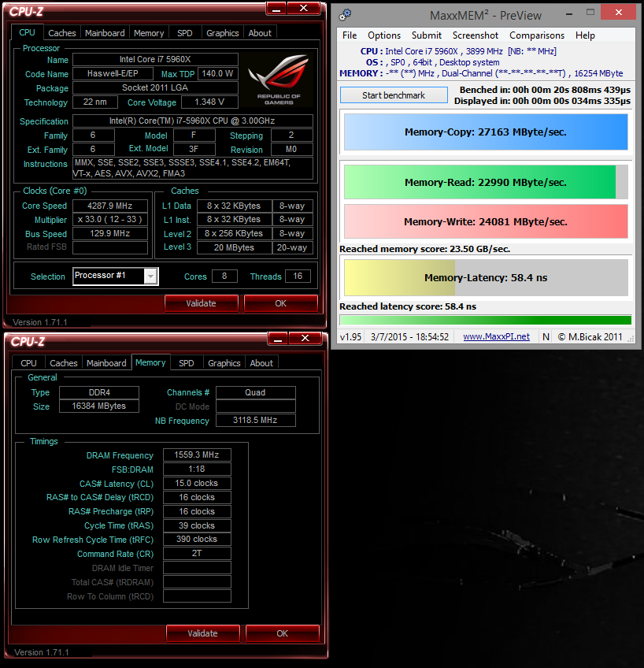Screen dimensions: 644x668
Task: Click the Row Refresh Cycle Time 390 clocks value
Action: 197,540
